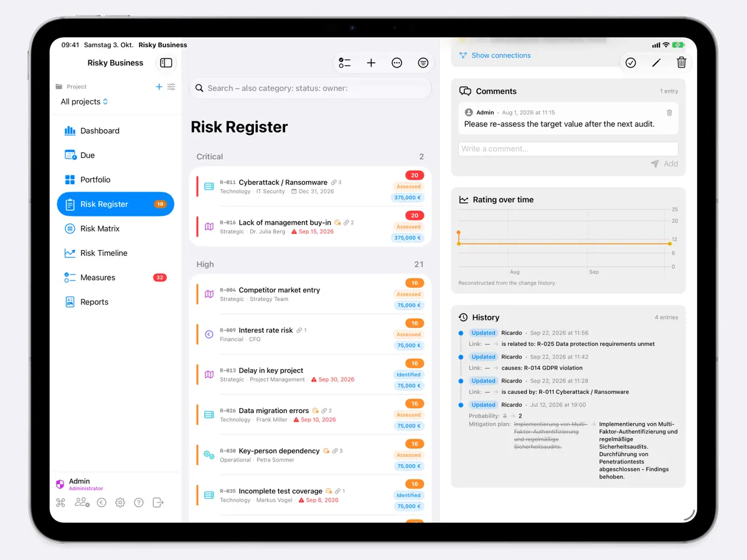Click Show connections link

coord(495,55)
